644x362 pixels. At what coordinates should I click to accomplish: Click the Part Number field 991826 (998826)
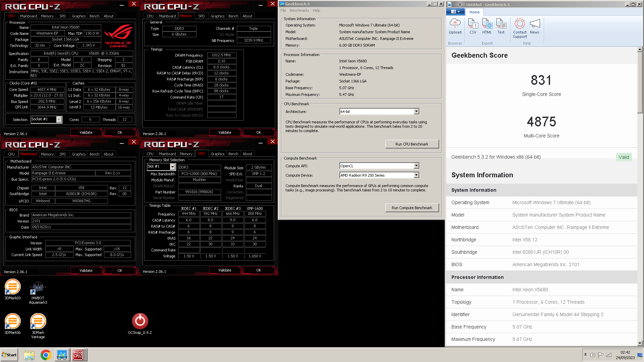pyautogui.click(x=199, y=192)
